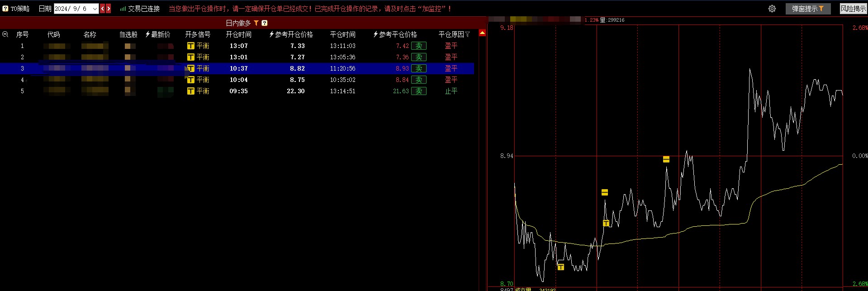This screenshot has height=291, width=868.
Task: Go to the previous date with left arrow
Action: click(103, 9)
